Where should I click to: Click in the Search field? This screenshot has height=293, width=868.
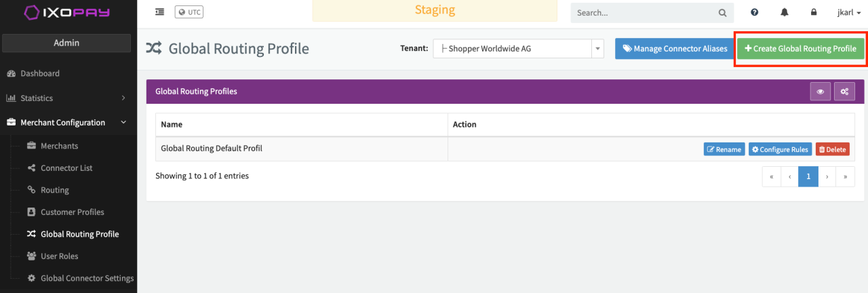point(644,12)
